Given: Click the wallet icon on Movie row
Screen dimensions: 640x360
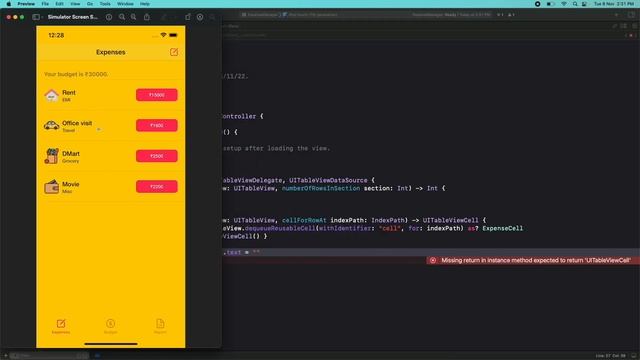Looking at the screenshot, I should (x=51, y=187).
